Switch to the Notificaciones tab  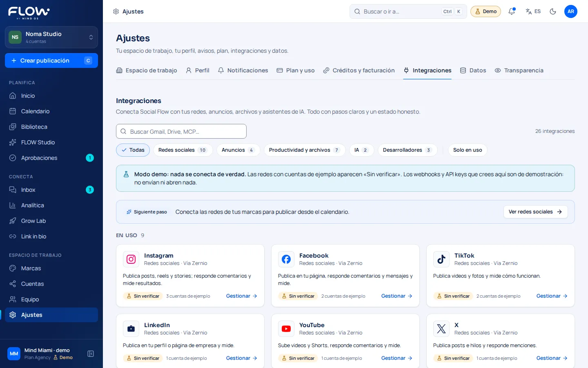pyautogui.click(x=243, y=70)
